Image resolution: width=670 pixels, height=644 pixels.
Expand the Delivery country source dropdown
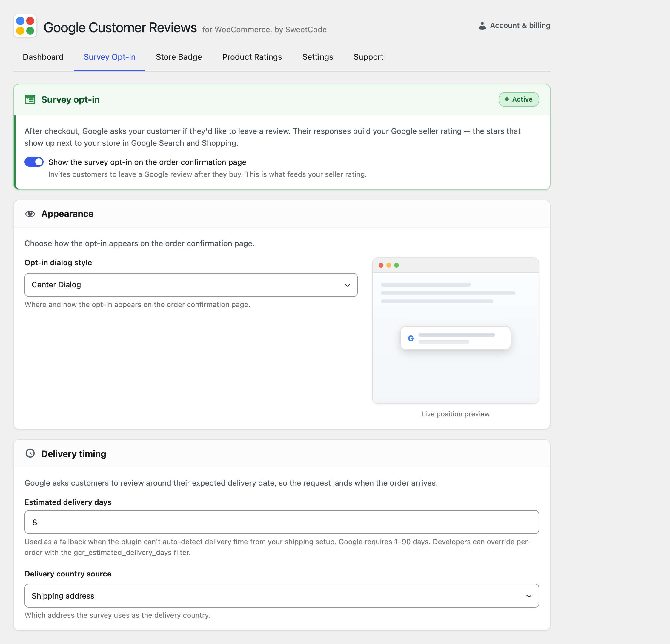pos(282,595)
